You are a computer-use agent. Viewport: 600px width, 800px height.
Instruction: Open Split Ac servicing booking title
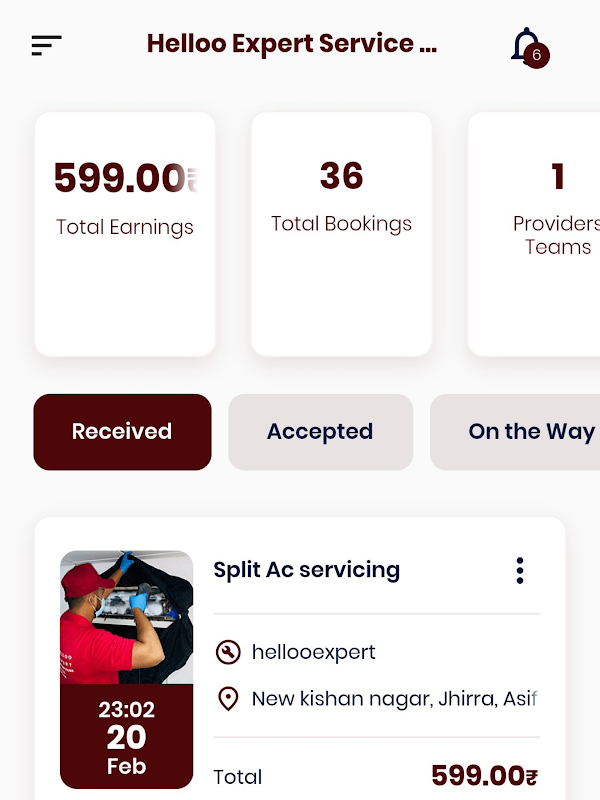point(306,570)
